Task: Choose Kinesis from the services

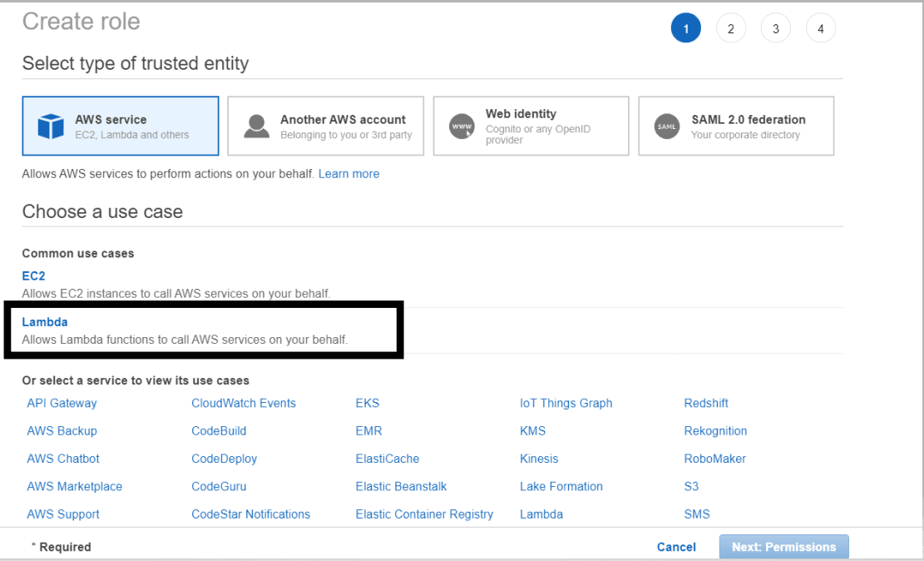Action: tap(539, 459)
